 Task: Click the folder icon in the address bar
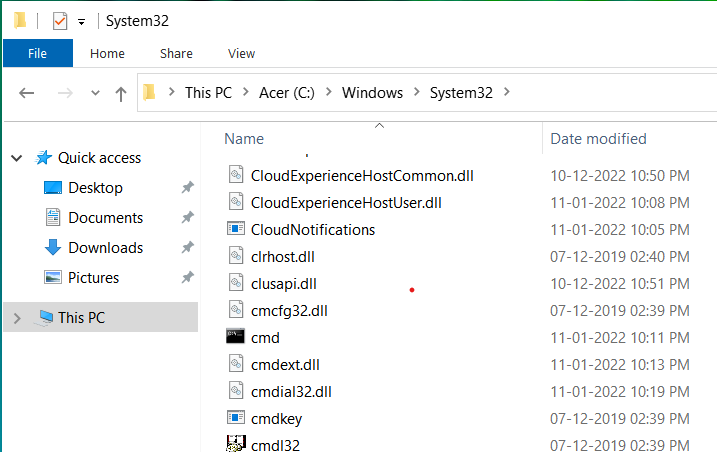(x=149, y=92)
